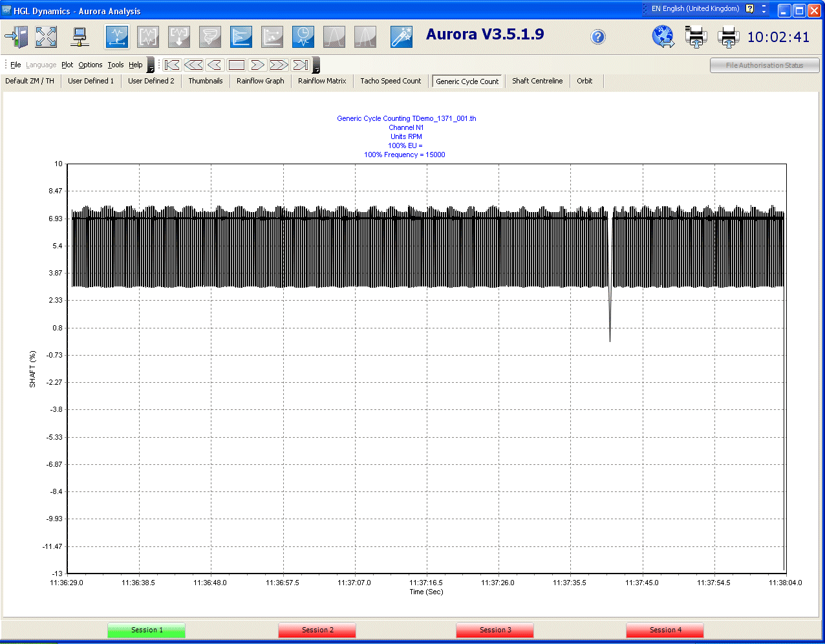Select the waterfall spectrum plot icon
Viewport: 825px width, 644px height.
coord(241,37)
